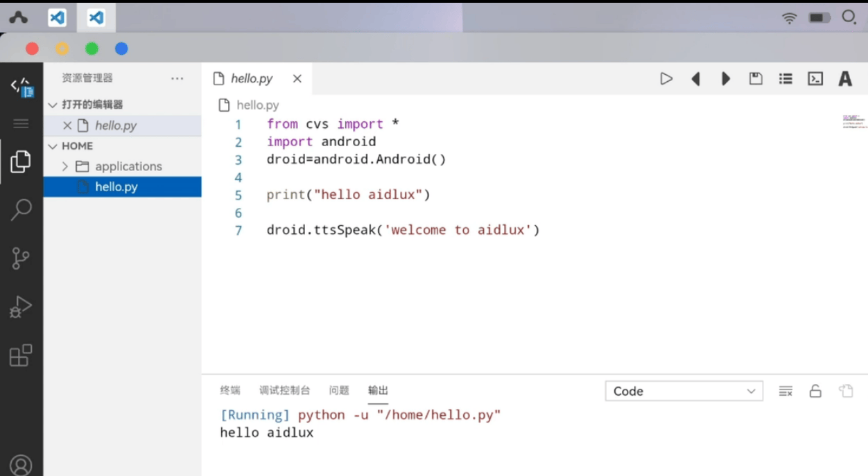Screen dimensions: 868x476
Task: Switch to the 调试控制台 tab
Action: pyautogui.click(x=284, y=391)
